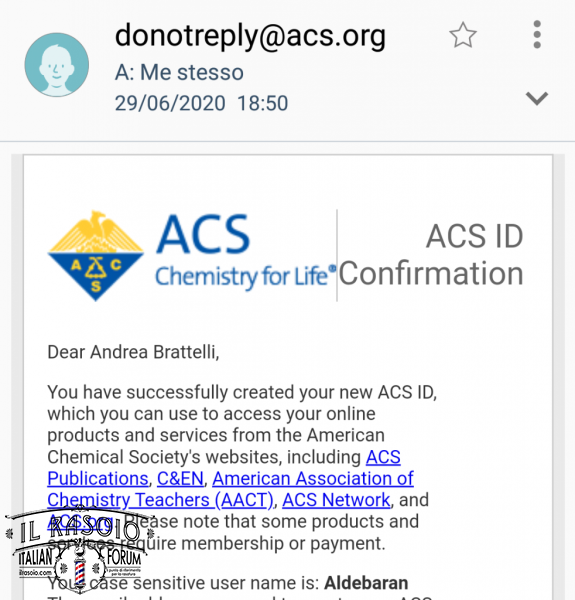Tap the barber pole icon in watermark
The image size is (575, 600).
coord(79,572)
